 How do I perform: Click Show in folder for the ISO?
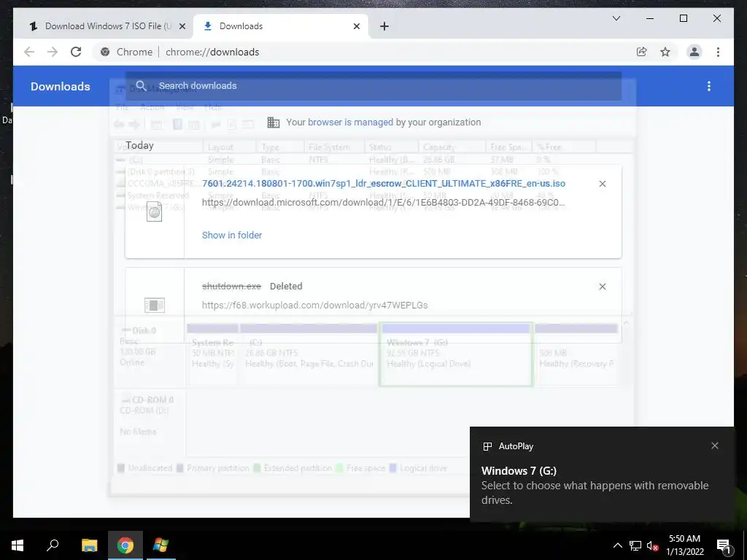coord(232,235)
